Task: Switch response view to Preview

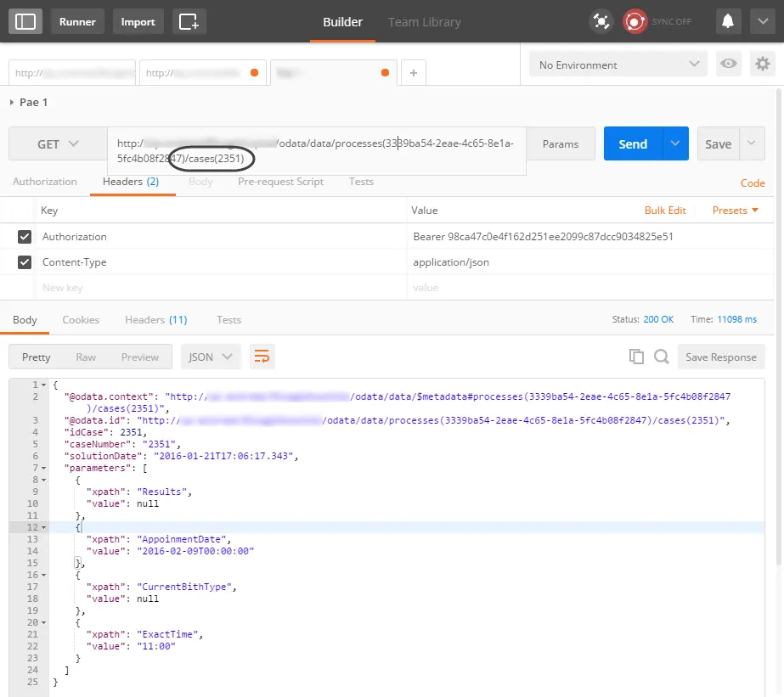Action: pos(140,357)
